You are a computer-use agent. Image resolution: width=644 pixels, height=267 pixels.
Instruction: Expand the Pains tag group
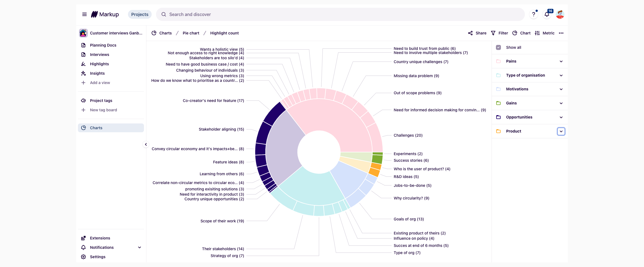click(x=561, y=61)
